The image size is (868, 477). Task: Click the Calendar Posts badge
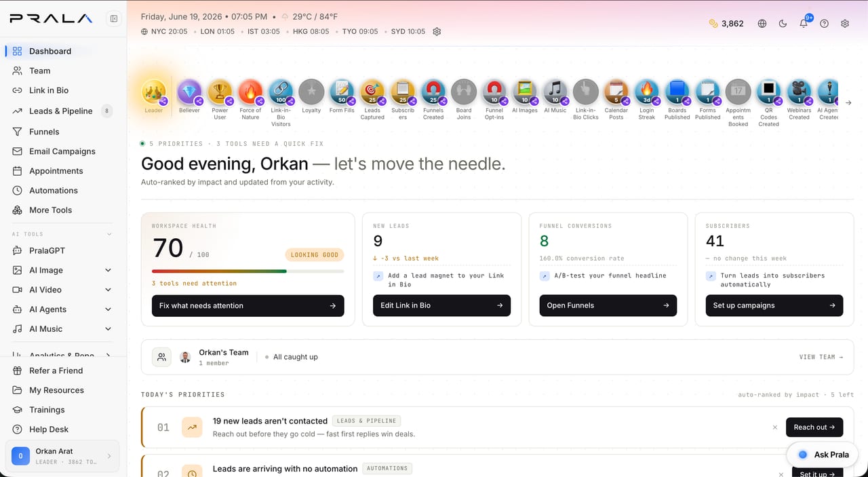pos(616,92)
